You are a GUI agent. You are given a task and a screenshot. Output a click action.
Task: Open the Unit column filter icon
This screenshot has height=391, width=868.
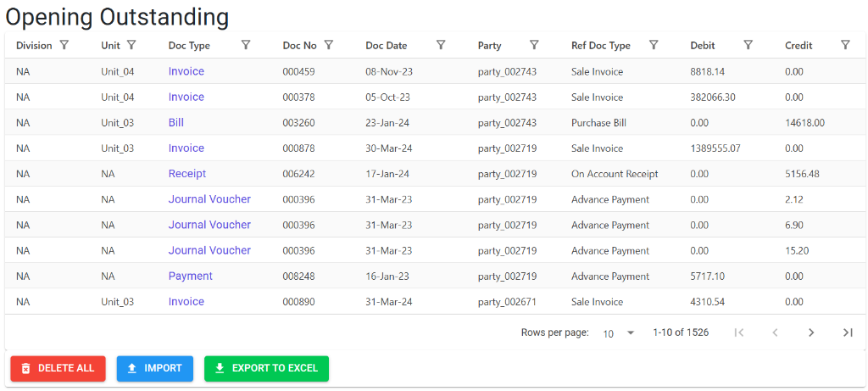pos(131,46)
